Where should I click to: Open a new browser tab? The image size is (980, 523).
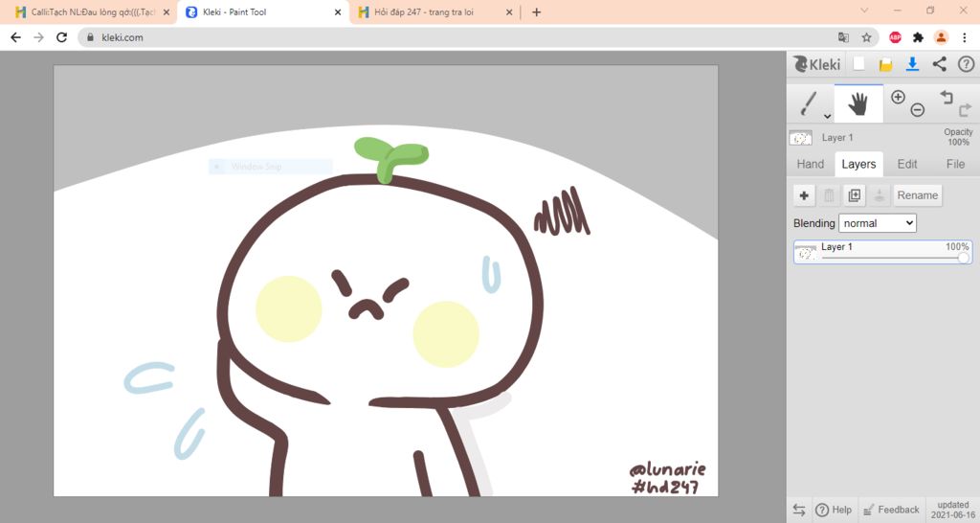pyautogui.click(x=536, y=11)
